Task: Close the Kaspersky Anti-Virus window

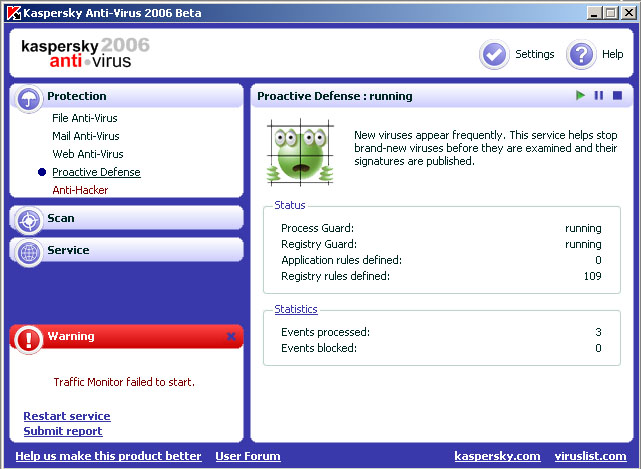Action: [628, 13]
